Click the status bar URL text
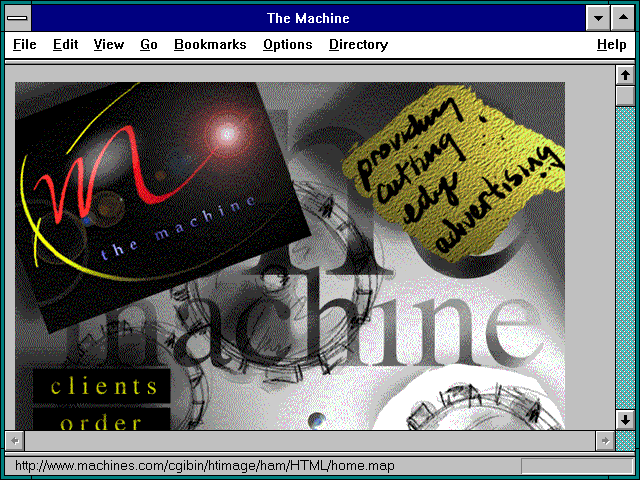This screenshot has height=480, width=640. pos(204,466)
